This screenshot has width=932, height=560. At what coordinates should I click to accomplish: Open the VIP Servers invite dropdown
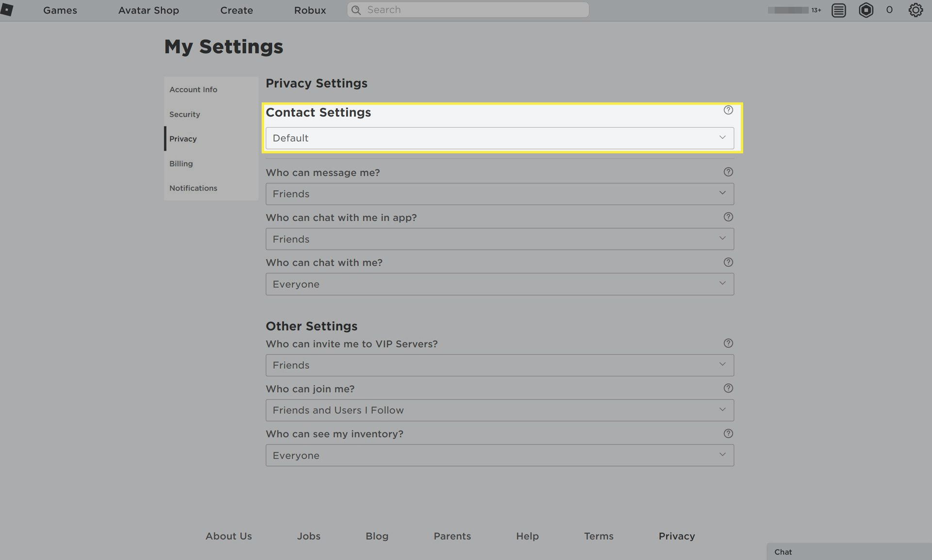click(499, 365)
